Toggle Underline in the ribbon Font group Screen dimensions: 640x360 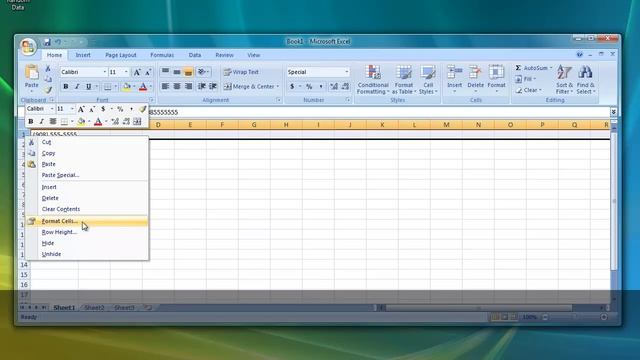pyautogui.click(x=88, y=87)
